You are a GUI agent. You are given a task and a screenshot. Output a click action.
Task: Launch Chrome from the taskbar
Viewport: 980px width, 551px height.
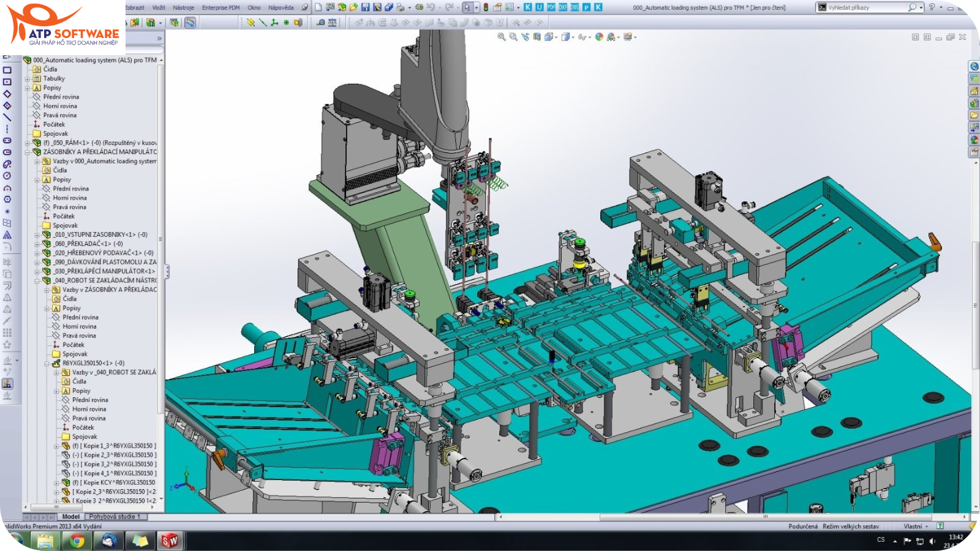point(77,541)
